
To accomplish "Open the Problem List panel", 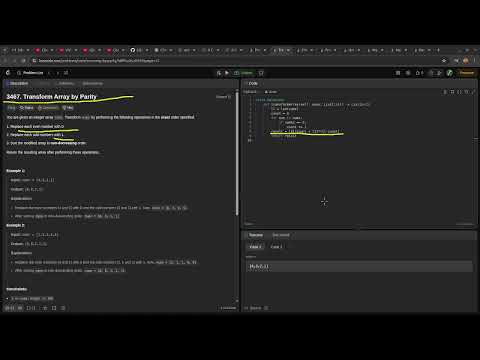I will 31,73.
